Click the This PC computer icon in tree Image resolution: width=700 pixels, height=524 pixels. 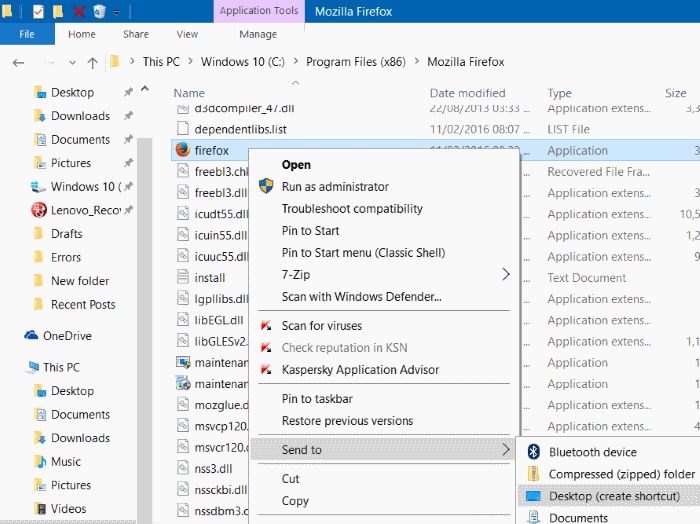pyautogui.click(x=33, y=367)
